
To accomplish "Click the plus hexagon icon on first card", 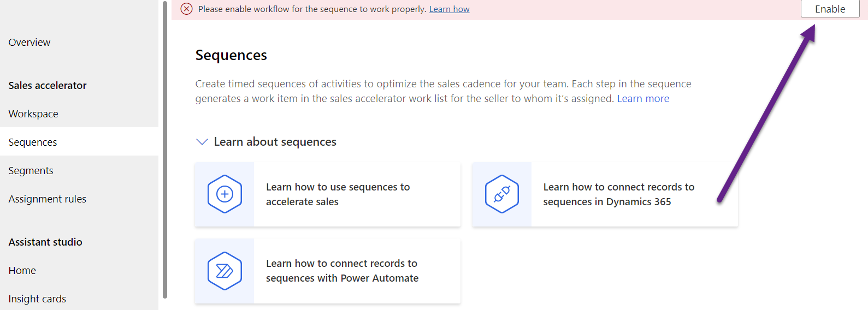I will point(225,194).
